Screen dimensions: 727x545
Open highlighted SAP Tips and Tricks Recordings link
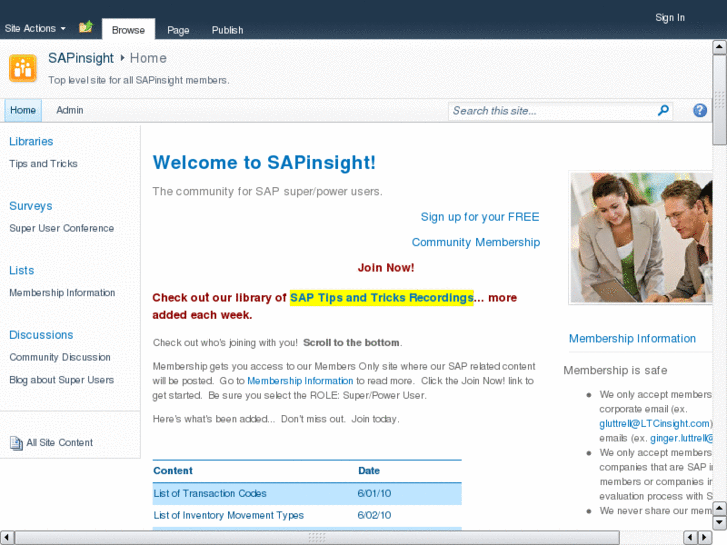point(382,298)
